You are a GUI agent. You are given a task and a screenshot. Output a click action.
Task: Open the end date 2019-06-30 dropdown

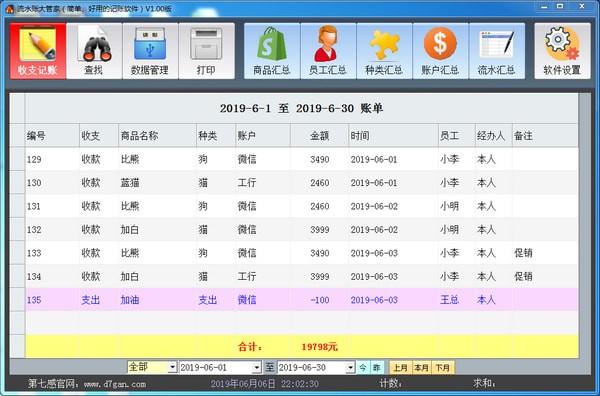[351, 368]
